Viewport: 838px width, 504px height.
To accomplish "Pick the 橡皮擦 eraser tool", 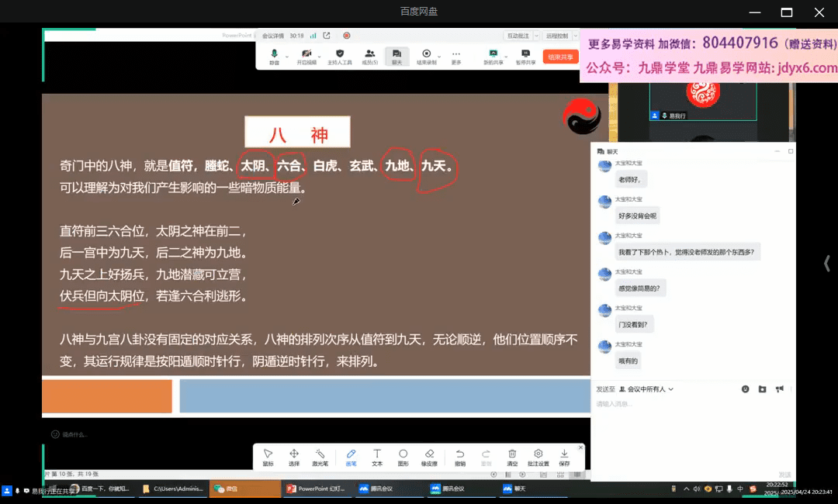I will point(429,457).
